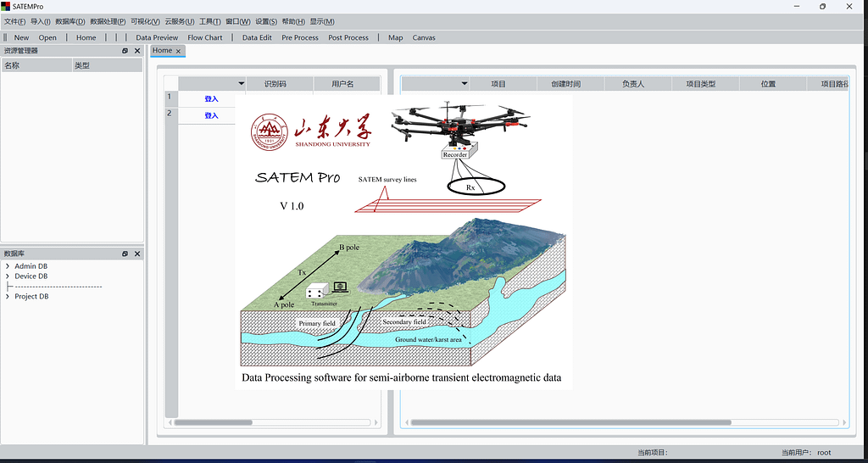Float the 数据库 panel

125,254
